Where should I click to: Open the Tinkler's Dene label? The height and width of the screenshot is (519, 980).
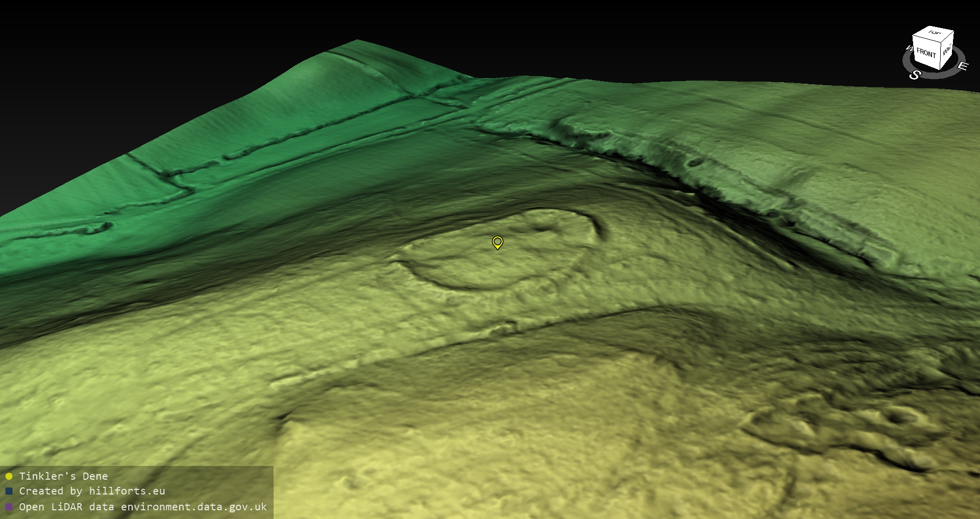(63, 476)
